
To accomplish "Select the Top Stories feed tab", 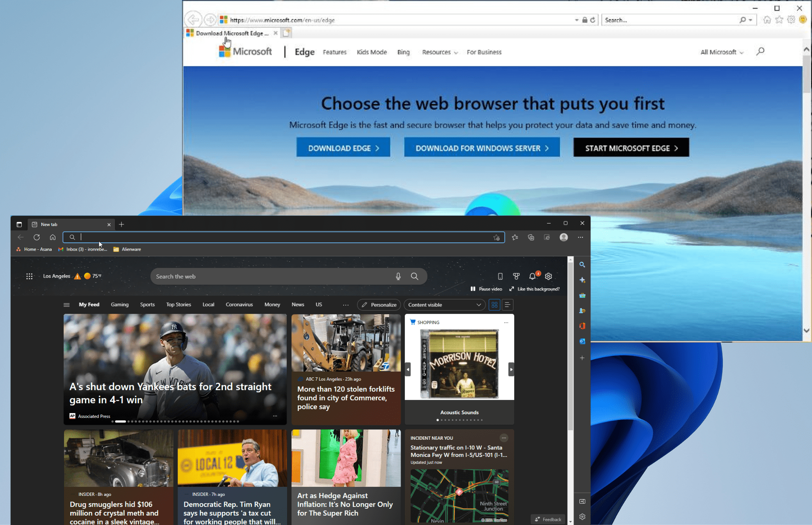I will (x=178, y=304).
